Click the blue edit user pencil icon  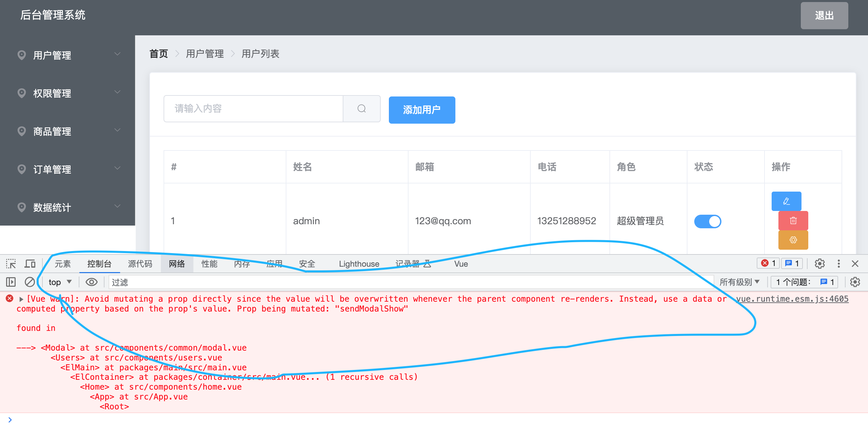pyautogui.click(x=786, y=201)
